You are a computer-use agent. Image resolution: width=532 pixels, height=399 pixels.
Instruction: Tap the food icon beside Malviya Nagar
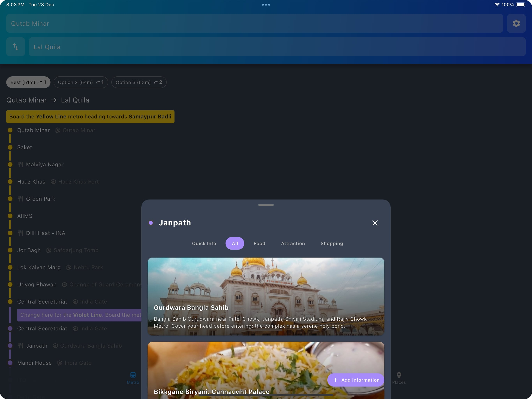pyautogui.click(x=20, y=165)
